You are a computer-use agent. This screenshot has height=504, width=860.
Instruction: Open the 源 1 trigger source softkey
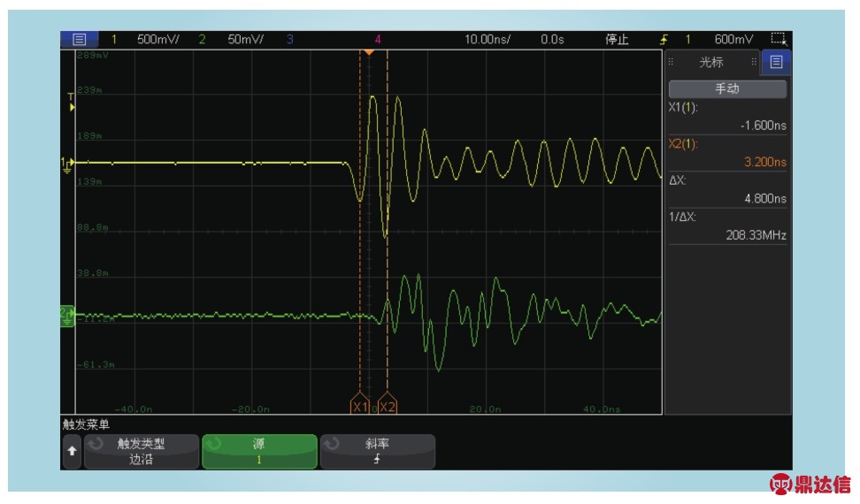pyautogui.click(x=259, y=452)
